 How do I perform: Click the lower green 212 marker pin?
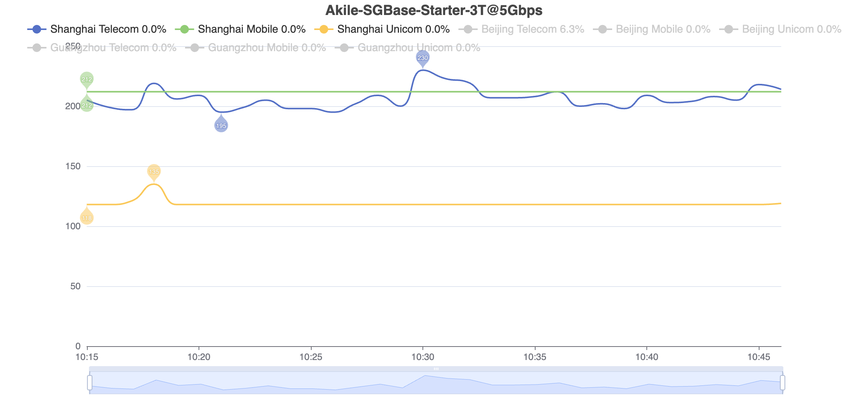click(87, 104)
